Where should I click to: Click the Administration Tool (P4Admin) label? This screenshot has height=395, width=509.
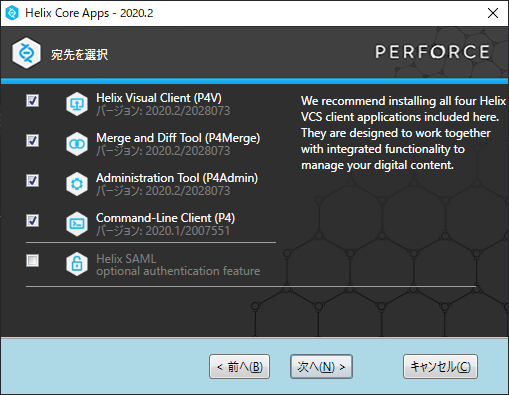177,178
